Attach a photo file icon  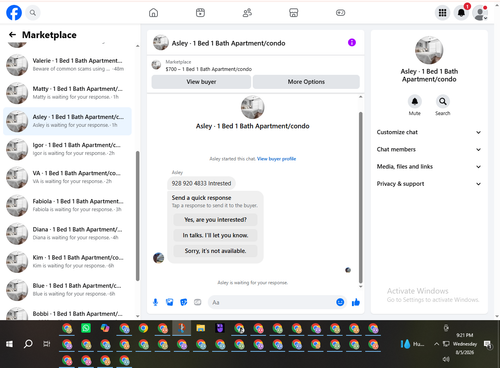pyautogui.click(x=170, y=302)
